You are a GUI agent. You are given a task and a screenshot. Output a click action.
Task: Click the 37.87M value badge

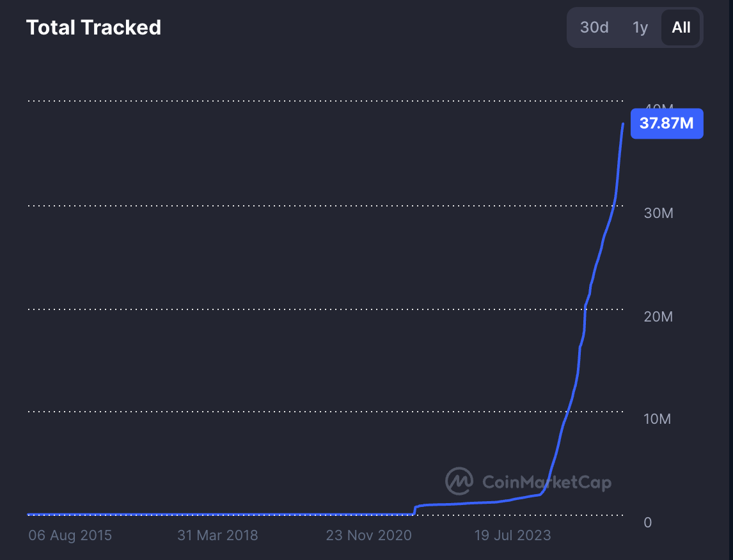[x=666, y=123]
